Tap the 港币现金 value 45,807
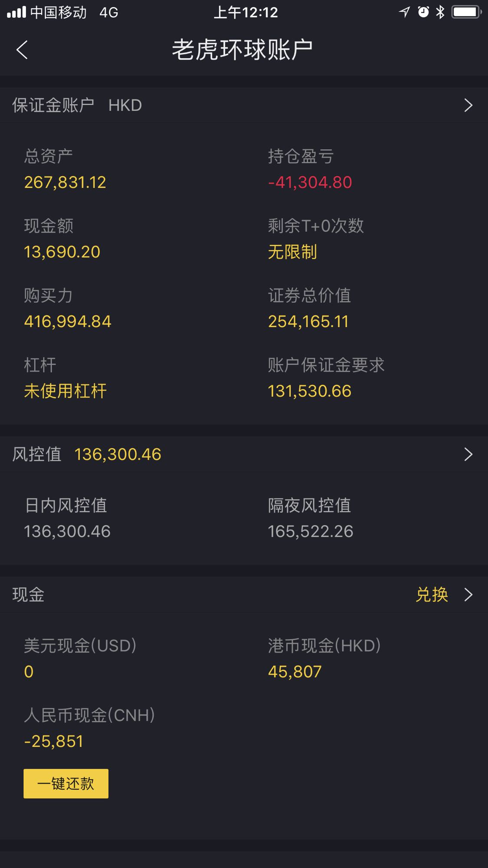Screen dimensions: 488x868 click(x=295, y=672)
